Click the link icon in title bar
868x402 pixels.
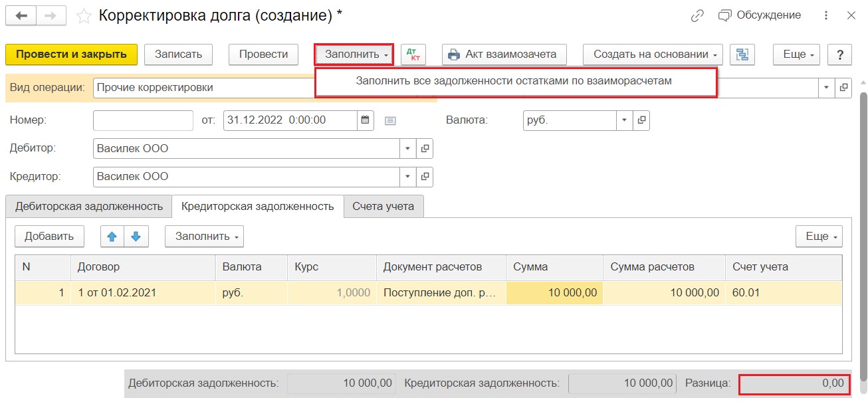(x=697, y=15)
